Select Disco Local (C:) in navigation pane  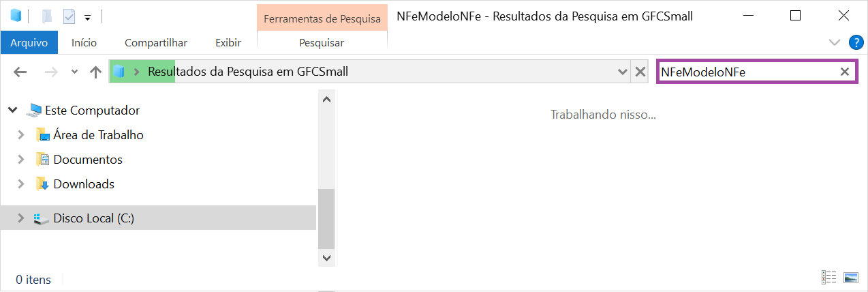coord(158,218)
